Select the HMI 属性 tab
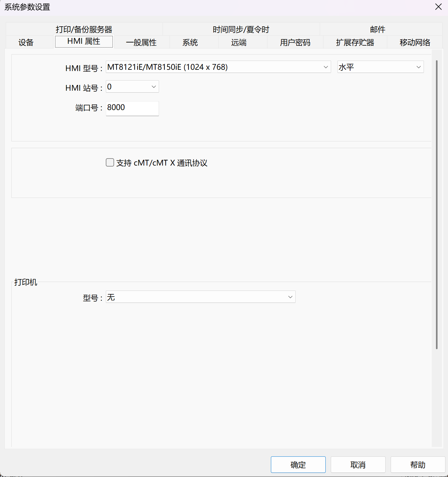Image resolution: width=448 pixels, height=477 pixels. click(x=84, y=42)
